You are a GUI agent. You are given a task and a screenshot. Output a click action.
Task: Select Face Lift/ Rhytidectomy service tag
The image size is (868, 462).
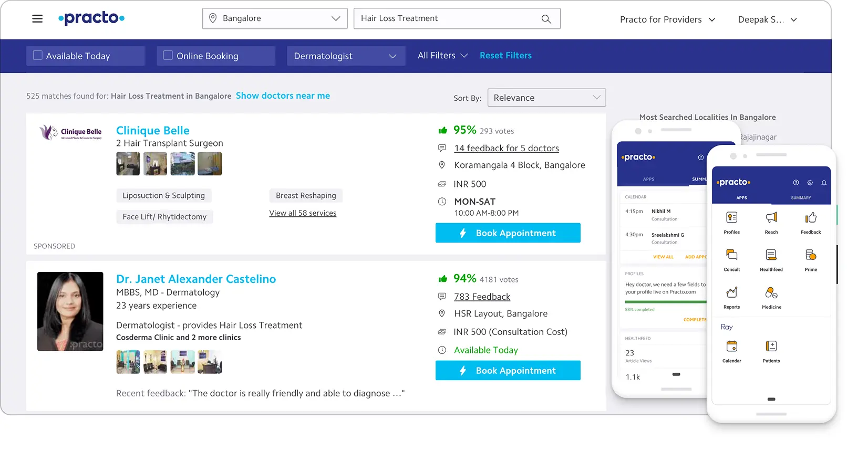tap(164, 216)
